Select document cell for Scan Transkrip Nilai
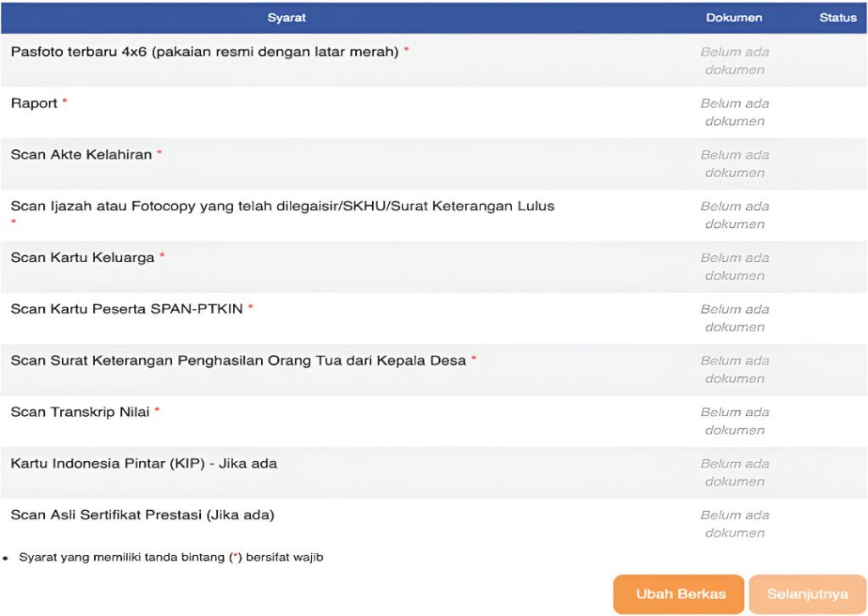 (734, 421)
